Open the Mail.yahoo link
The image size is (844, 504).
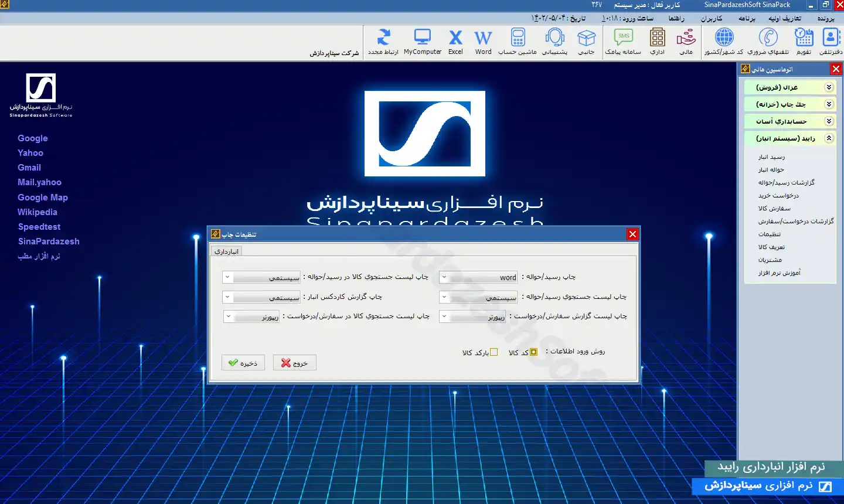39,182
